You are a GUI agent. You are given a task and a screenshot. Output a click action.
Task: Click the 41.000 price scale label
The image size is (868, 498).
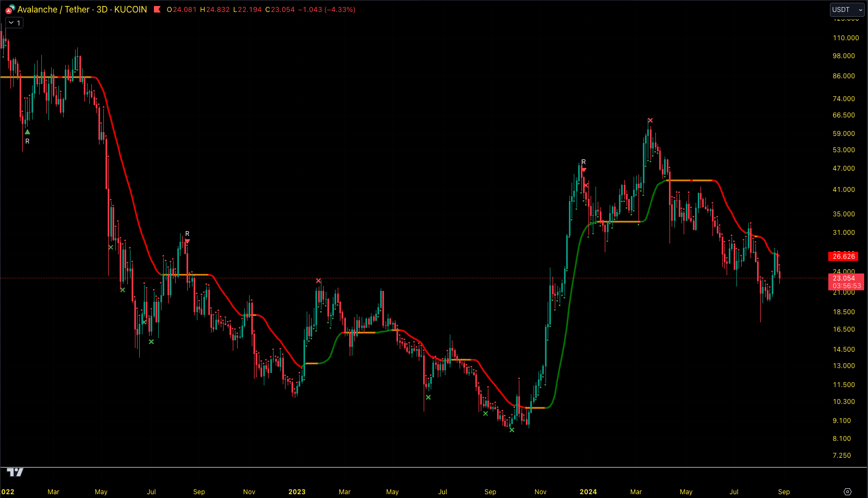coord(844,189)
